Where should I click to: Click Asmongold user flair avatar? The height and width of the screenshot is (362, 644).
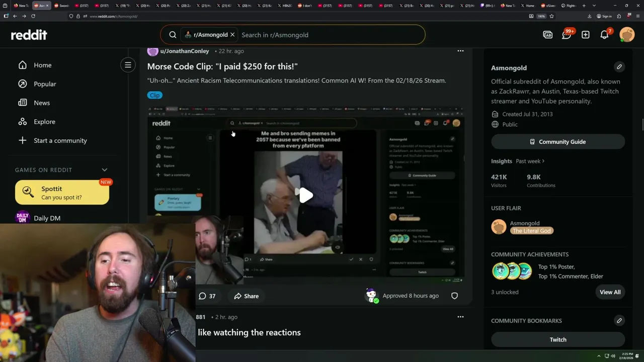pyautogui.click(x=499, y=227)
